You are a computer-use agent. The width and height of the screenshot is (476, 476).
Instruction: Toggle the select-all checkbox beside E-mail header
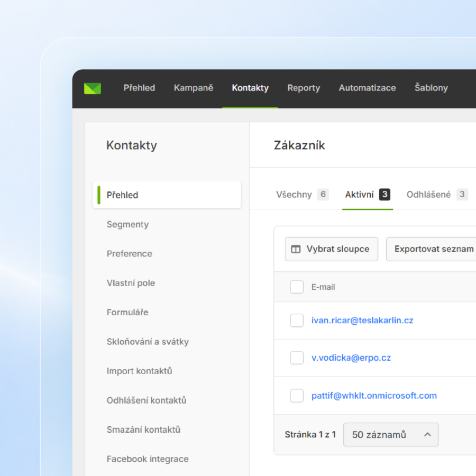point(297,287)
